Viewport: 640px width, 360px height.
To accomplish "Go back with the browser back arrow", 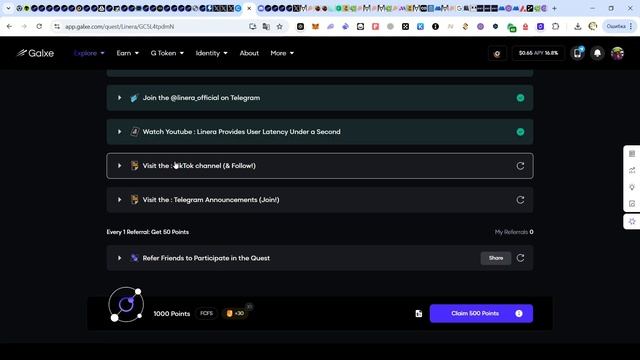I will [x=9, y=27].
